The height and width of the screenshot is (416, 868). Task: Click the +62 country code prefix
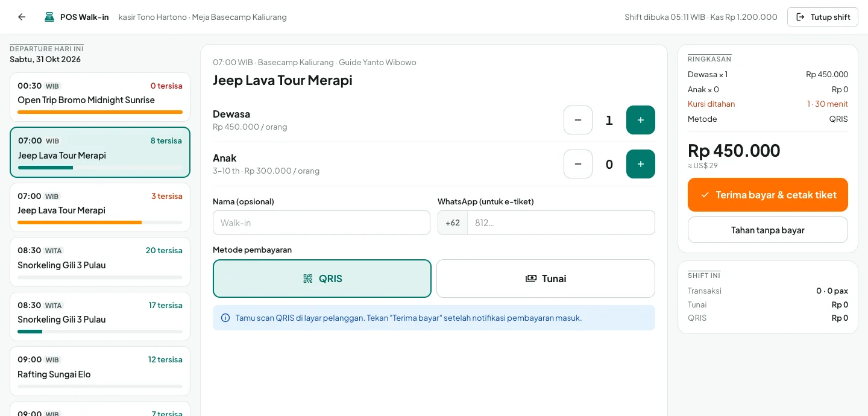pyautogui.click(x=453, y=222)
